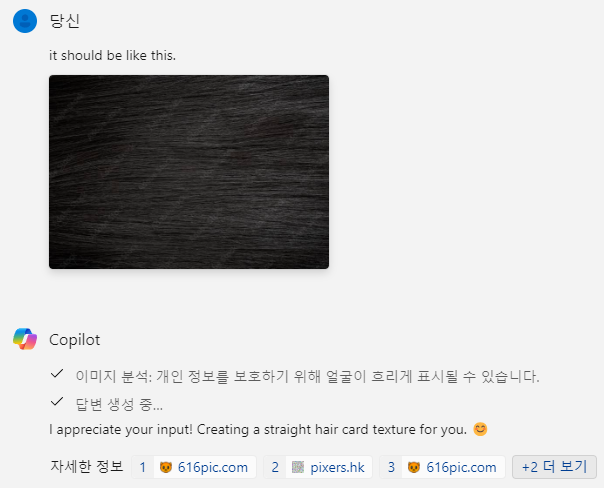Click the checkmark beside 답변 생성 중

[57, 402]
